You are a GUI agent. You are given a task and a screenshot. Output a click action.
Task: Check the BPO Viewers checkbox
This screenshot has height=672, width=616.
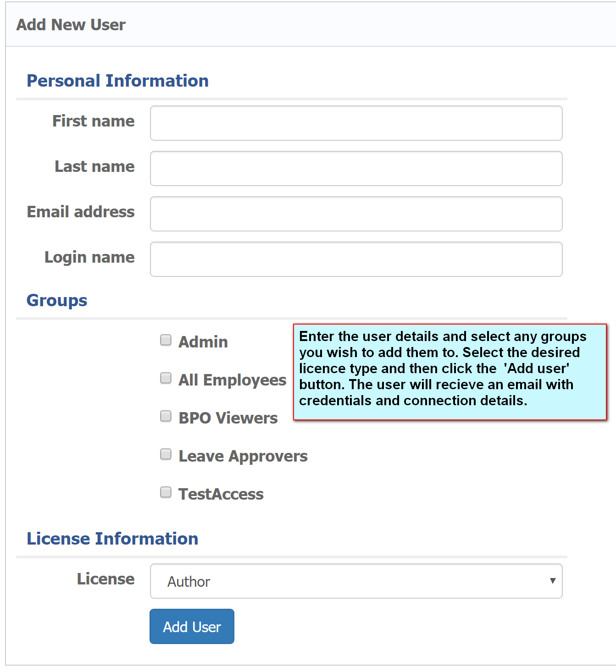click(166, 416)
